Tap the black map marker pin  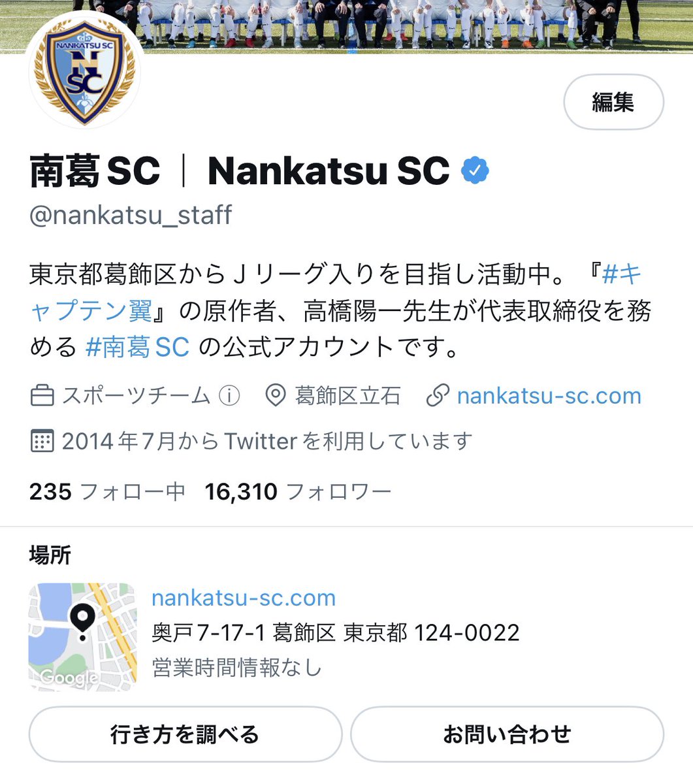82,621
